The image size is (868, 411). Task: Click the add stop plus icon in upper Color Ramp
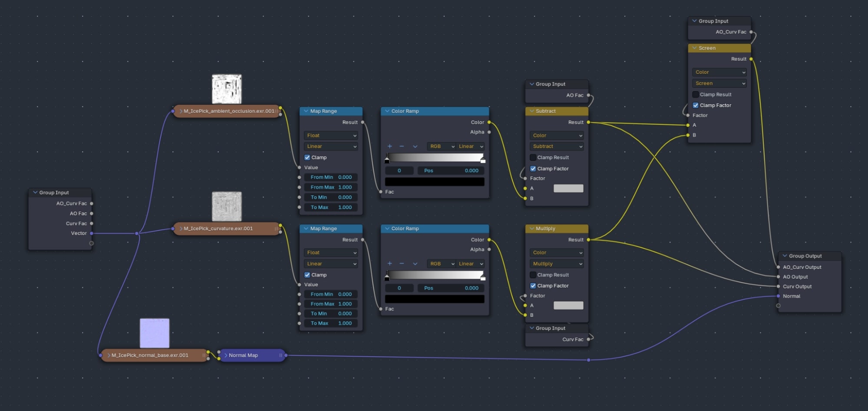click(x=389, y=146)
